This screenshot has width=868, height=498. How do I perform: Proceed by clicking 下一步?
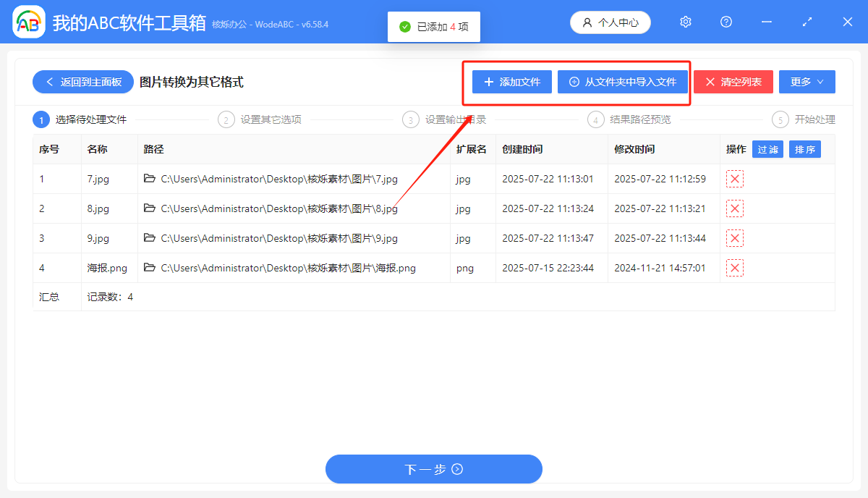434,469
